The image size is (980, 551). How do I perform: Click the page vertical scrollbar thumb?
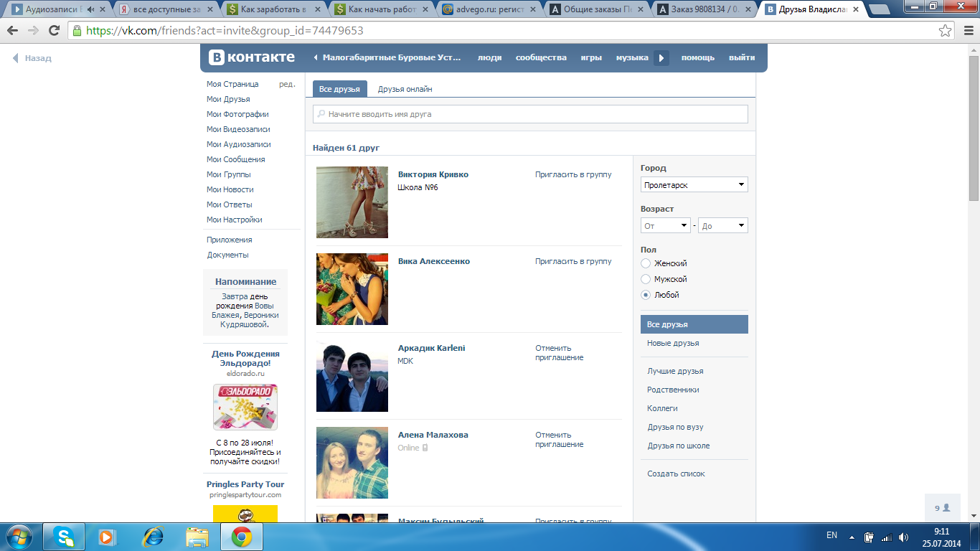974,129
